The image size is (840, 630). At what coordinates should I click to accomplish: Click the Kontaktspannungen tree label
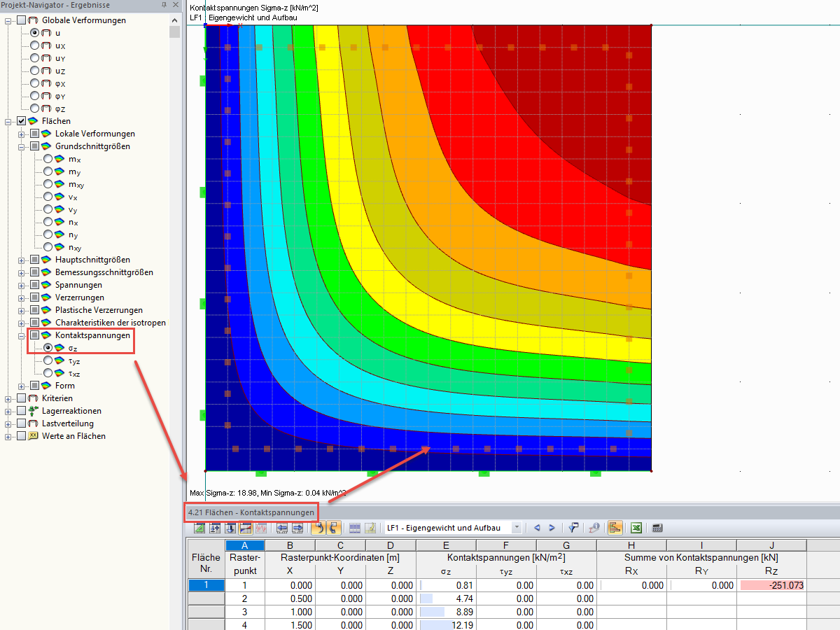tap(92, 335)
